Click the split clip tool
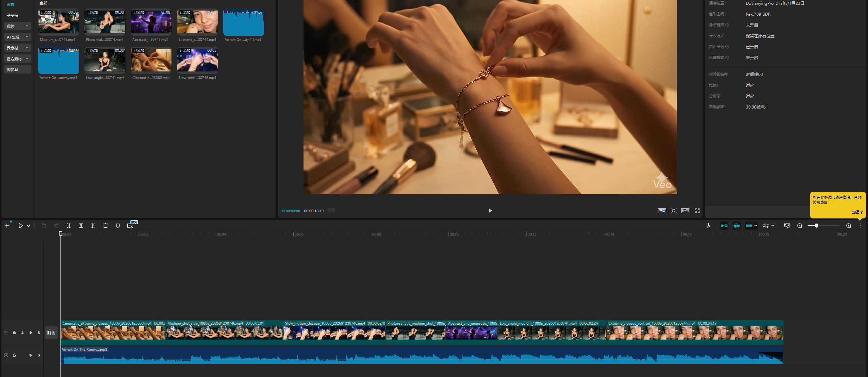This screenshot has width=868, height=377. 69,226
